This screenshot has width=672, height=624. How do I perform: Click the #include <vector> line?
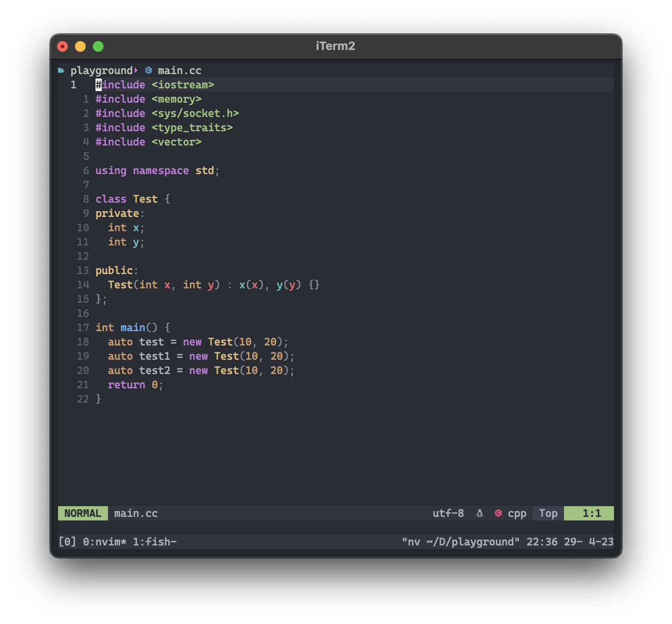[149, 142]
